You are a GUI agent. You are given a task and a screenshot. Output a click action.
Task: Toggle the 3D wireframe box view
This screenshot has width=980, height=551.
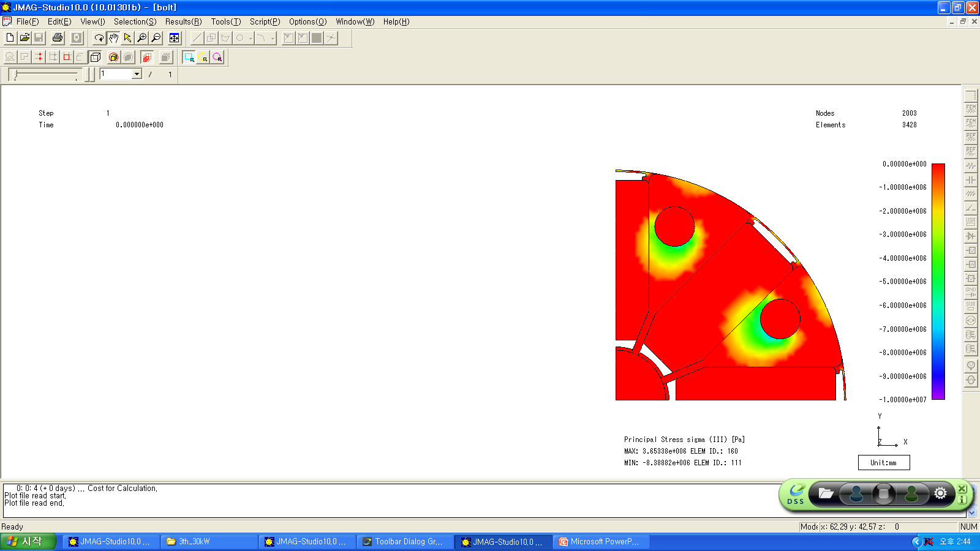pyautogui.click(x=96, y=57)
